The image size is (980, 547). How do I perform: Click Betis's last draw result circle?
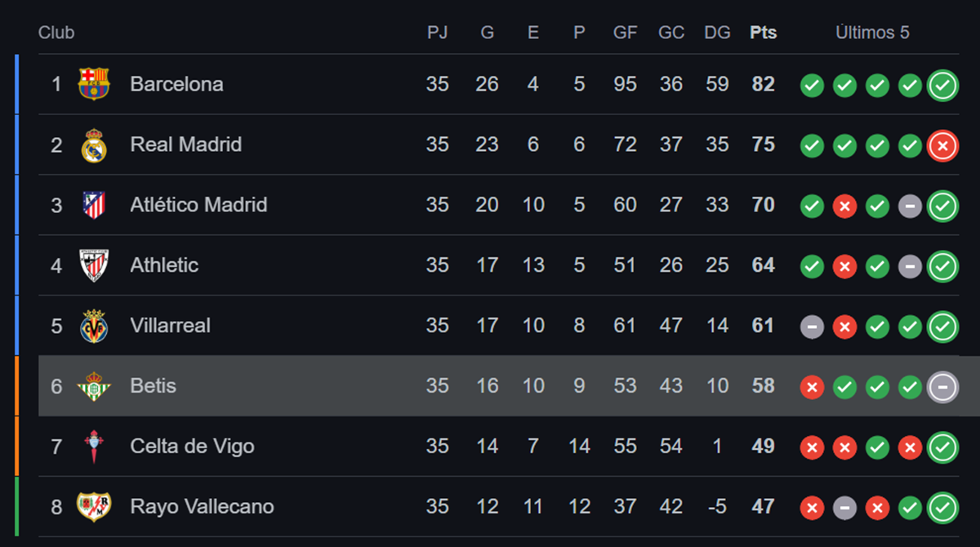[943, 387]
